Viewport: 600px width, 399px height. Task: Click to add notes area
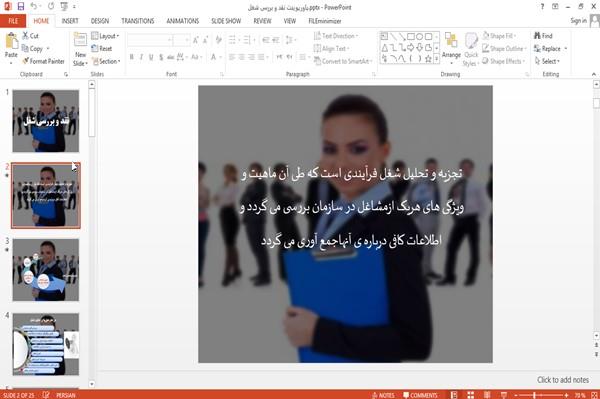(x=563, y=380)
